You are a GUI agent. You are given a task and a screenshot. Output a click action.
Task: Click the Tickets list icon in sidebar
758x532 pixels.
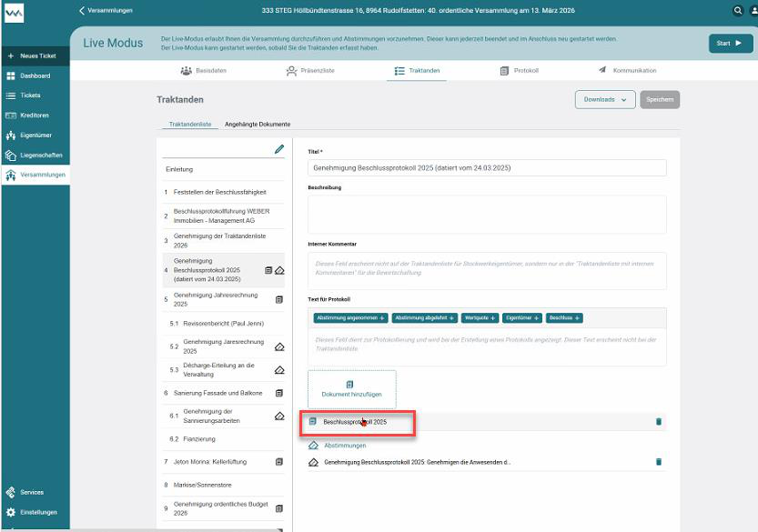tap(11, 95)
